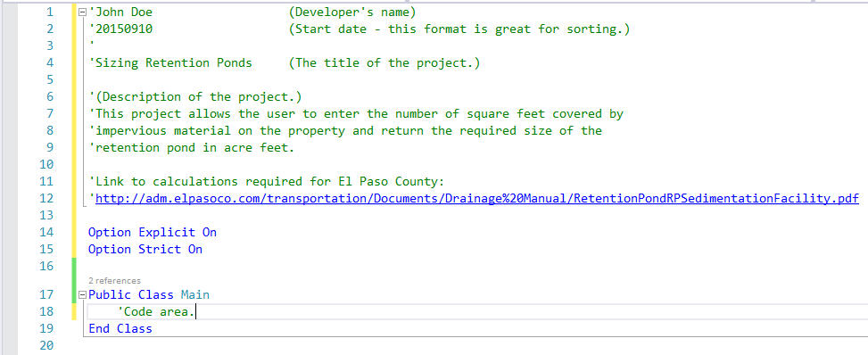Click '(Start date - this format is great for sorting.)'

(459, 29)
